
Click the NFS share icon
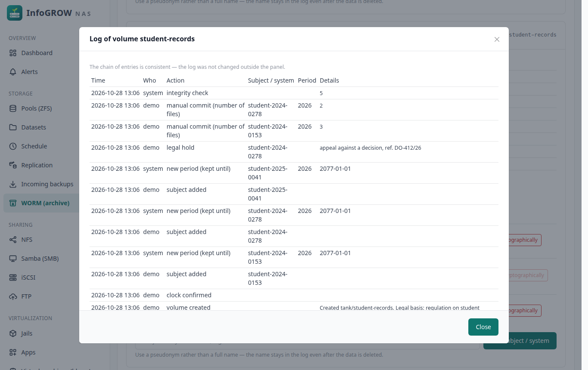[x=13, y=240]
